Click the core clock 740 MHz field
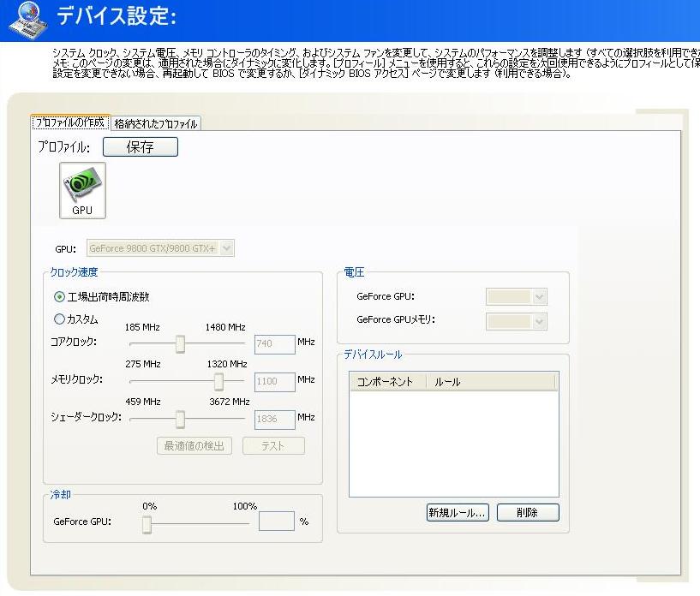 coord(274,344)
